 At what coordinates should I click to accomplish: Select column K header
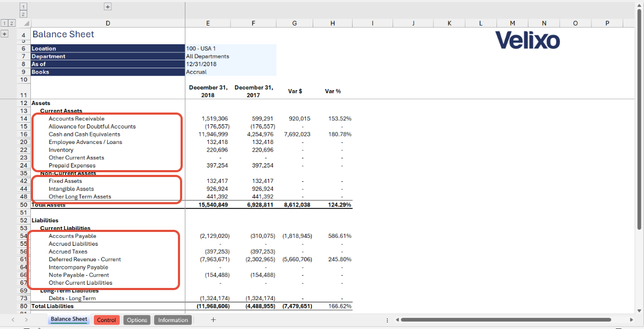449,23
